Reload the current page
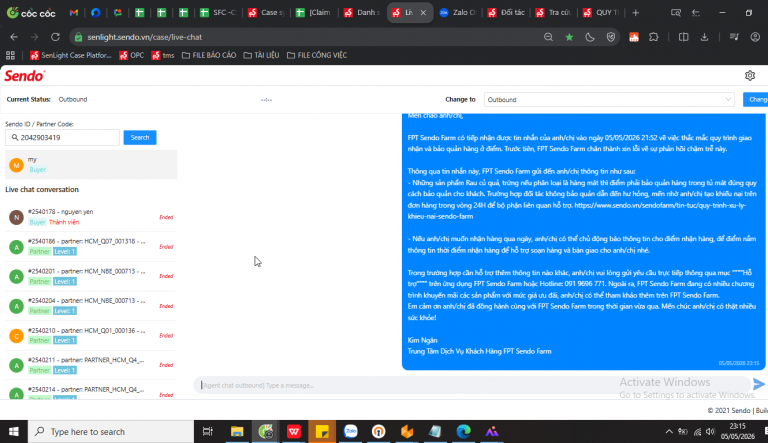 [55, 37]
